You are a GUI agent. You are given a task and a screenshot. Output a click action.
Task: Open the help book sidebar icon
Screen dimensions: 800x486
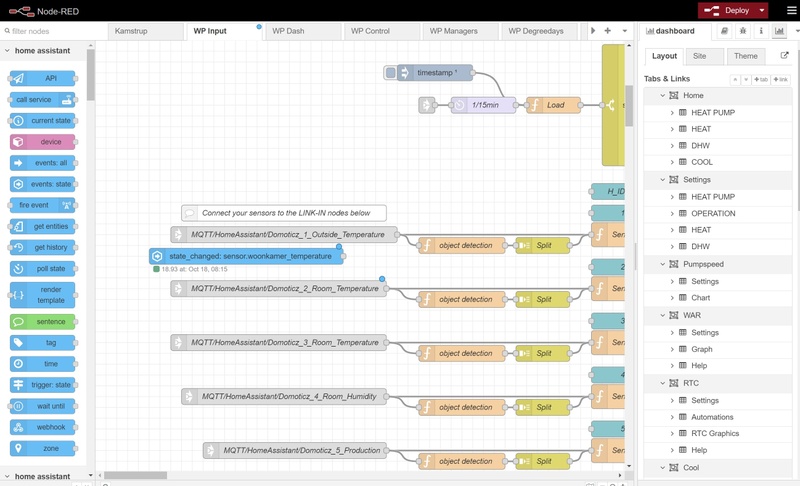(724, 31)
